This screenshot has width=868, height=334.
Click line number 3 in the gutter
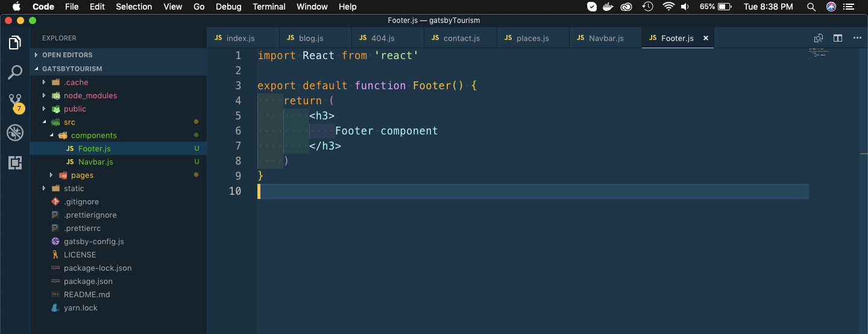[238, 86]
